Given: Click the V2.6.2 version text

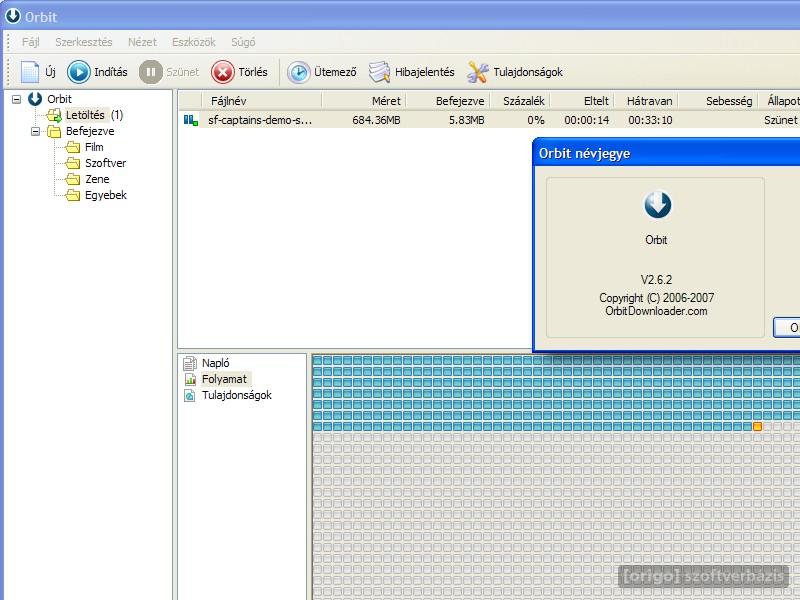Looking at the screenshot, I should click(656, 280).
